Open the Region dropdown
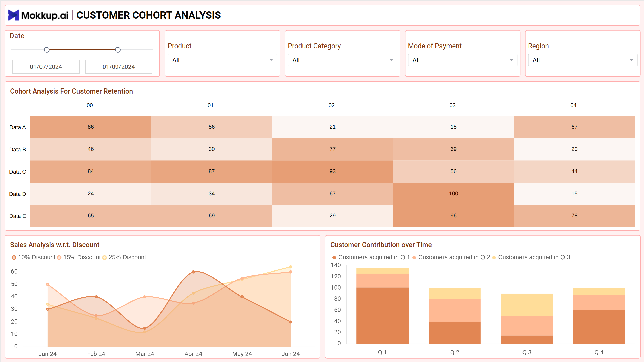The height and width of the screenshot is (362, 644). (x=582, y=60)
